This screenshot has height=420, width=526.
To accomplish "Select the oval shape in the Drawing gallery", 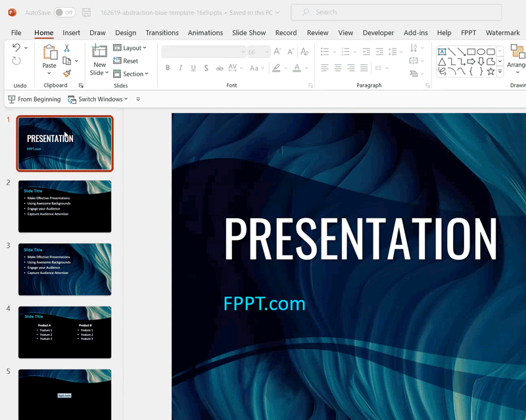I will 482,51.
